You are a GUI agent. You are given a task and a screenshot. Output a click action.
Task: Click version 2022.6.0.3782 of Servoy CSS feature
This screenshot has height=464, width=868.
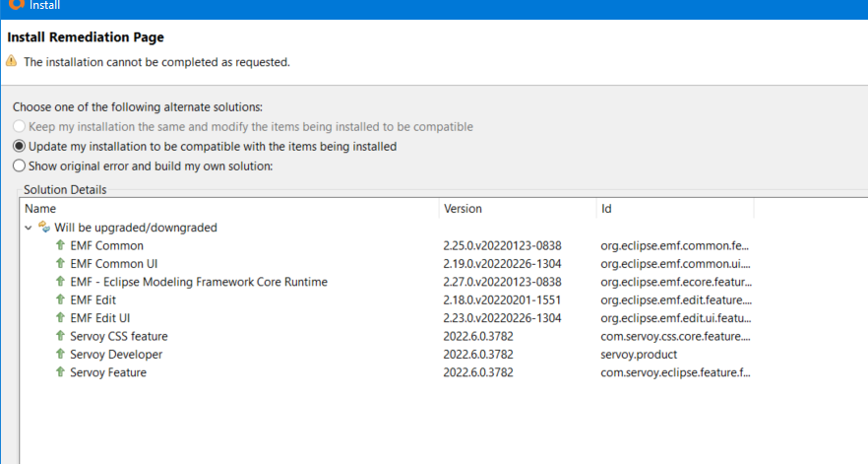tap(478, 336)
